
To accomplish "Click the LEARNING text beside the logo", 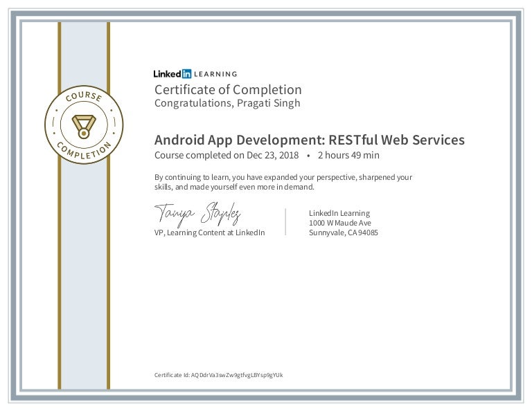I will 216,74.
